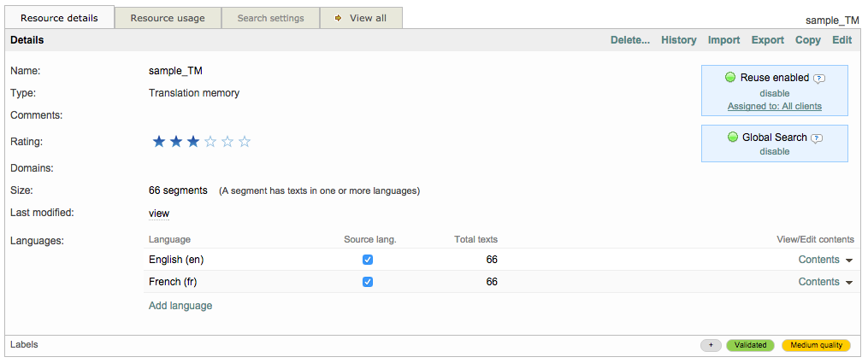Screen dimensions: 868x363
Task: Click the first rating star
Action: [158, 142]
